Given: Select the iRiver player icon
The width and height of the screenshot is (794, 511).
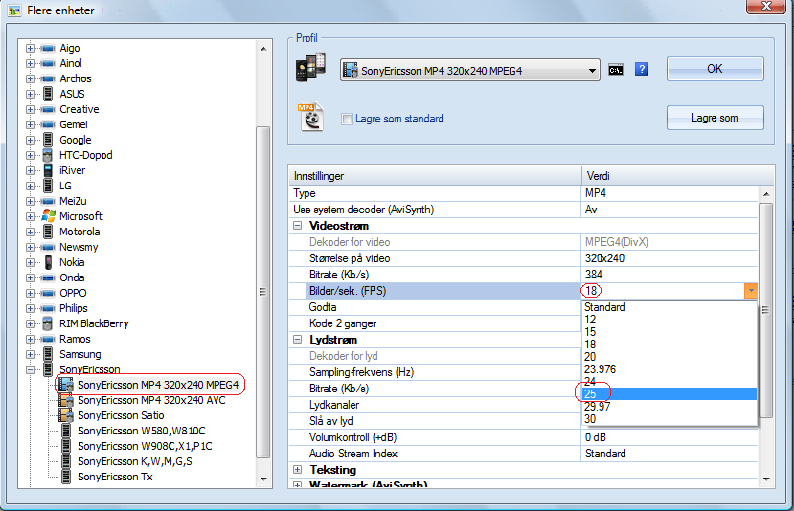Looking at the screenshot, I should coord(48,170).
